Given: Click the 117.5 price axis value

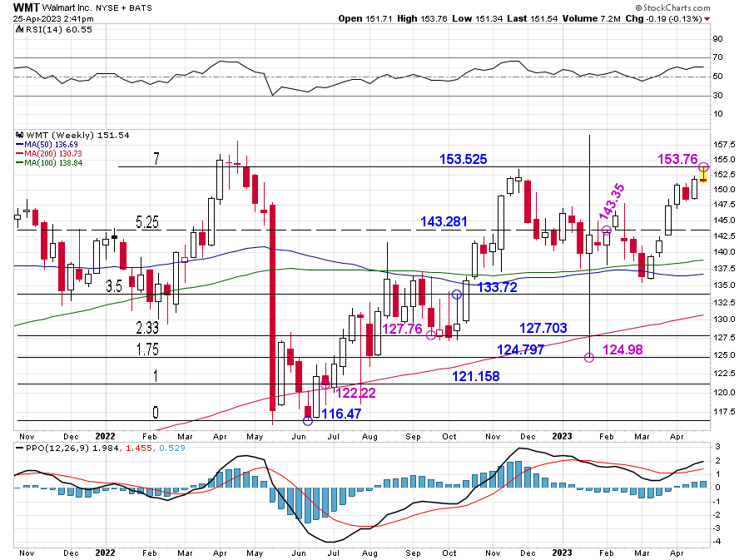Looking at the screenshot, I should [x=726, y=412].
